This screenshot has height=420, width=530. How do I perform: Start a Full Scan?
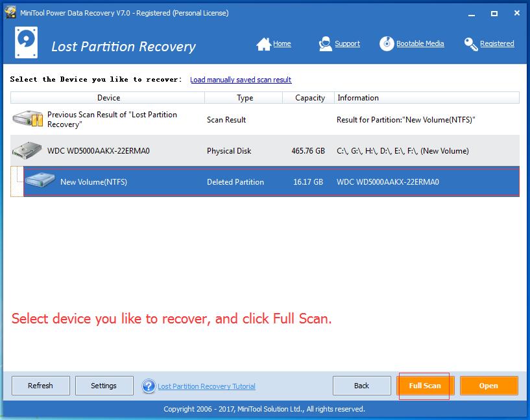(424, 385)
